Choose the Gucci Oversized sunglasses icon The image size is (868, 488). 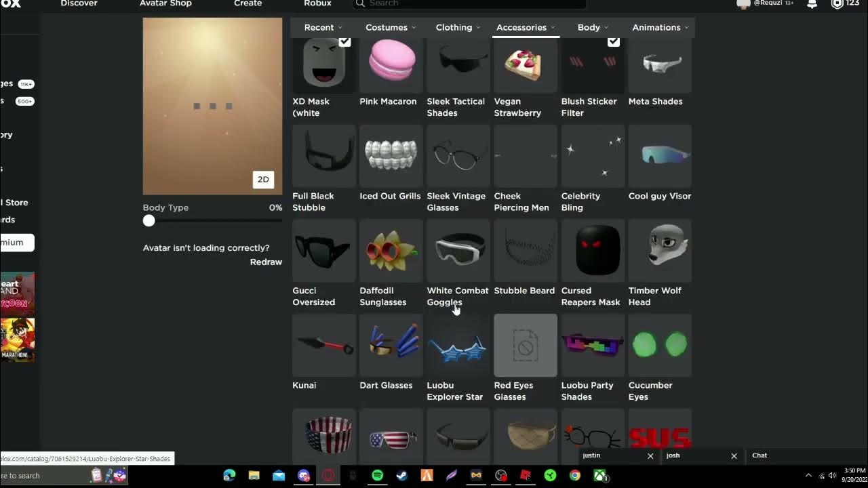[323, 250]
